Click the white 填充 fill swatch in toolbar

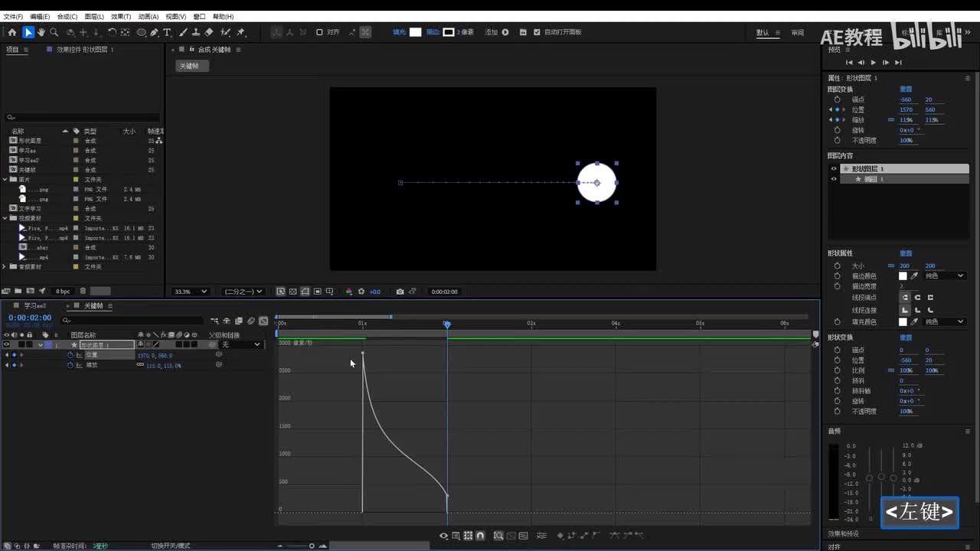click(416, 32)
